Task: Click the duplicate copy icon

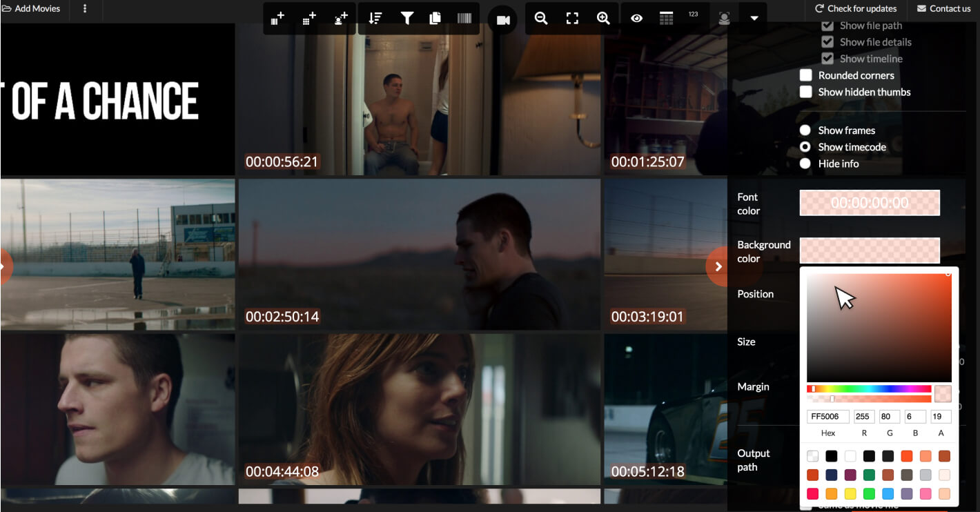Action: tap(435, 19)
